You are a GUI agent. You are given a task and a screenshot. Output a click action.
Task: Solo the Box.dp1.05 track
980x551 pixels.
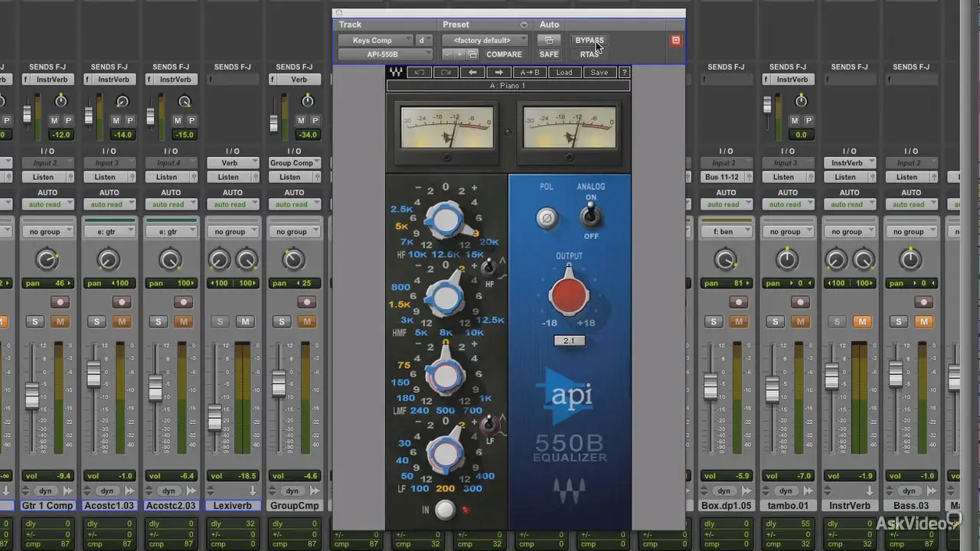(x=714, y=321)
